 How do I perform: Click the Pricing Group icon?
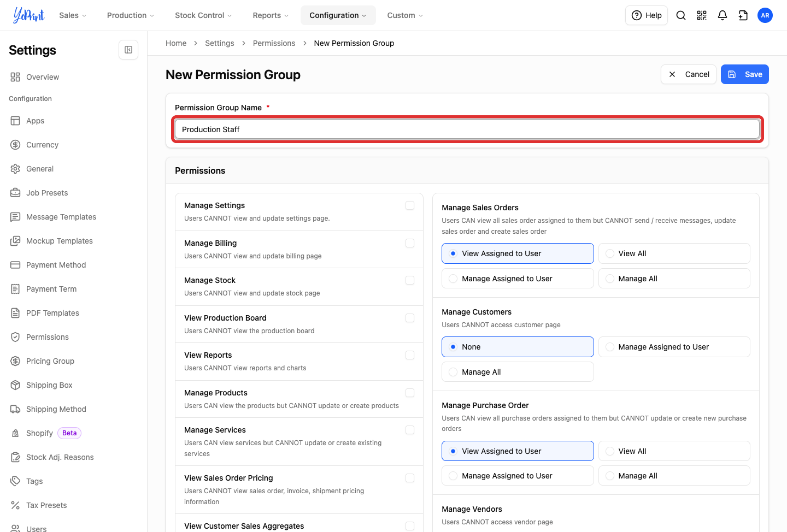(15, 361)
